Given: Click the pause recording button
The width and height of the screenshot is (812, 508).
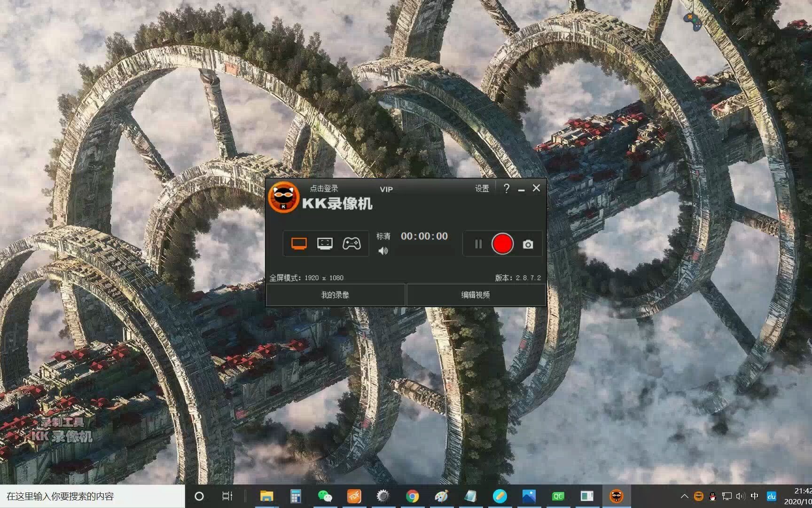Looking at the screenshot, I should click(x=478, y=244).
